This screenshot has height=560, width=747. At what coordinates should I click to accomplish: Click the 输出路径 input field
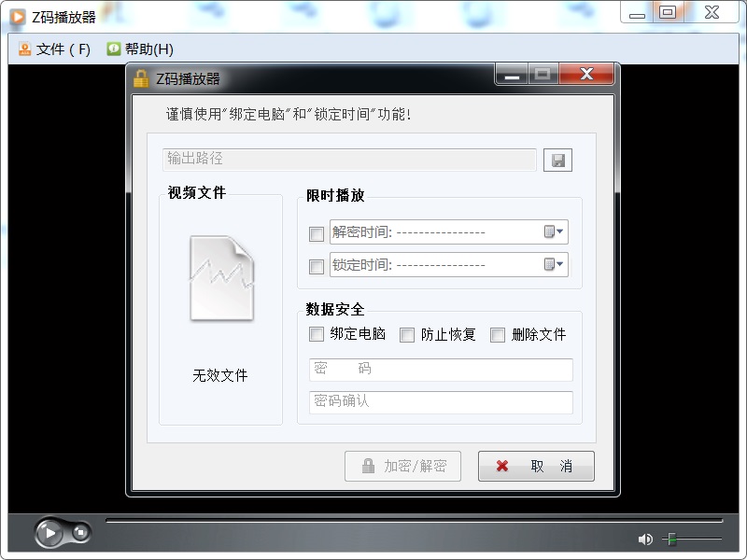pyautogui.click(x=349, y=160)
